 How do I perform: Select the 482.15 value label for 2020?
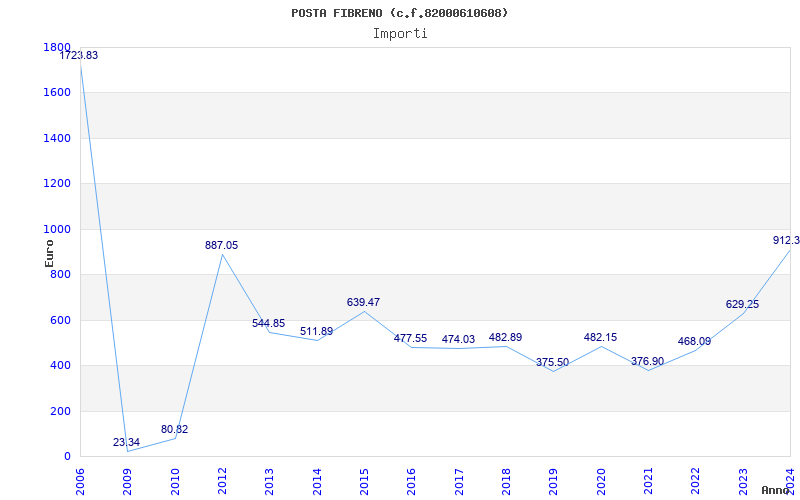[600, 338]
